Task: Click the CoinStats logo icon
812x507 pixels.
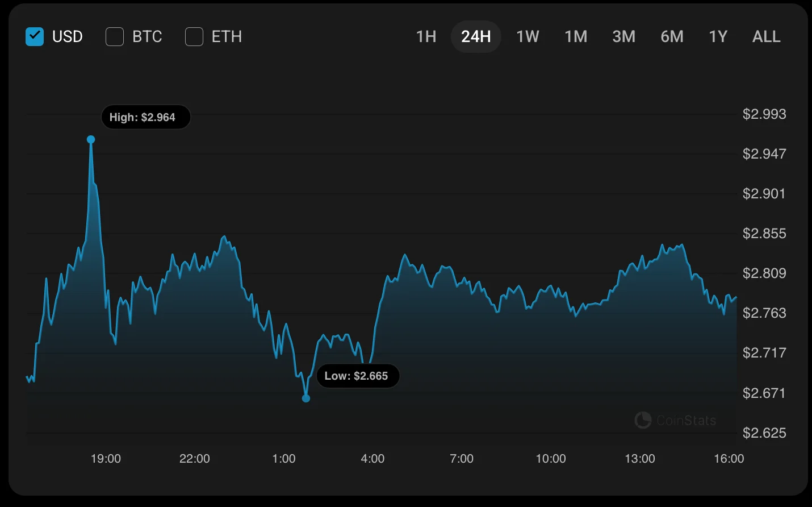Action: tap(643, 420)
